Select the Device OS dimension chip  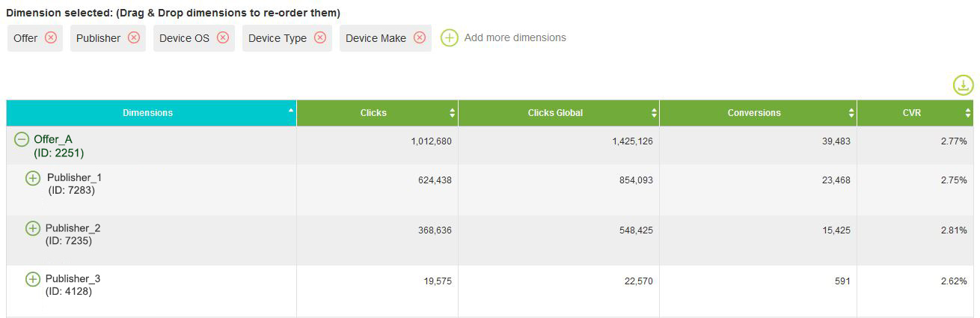185,38
